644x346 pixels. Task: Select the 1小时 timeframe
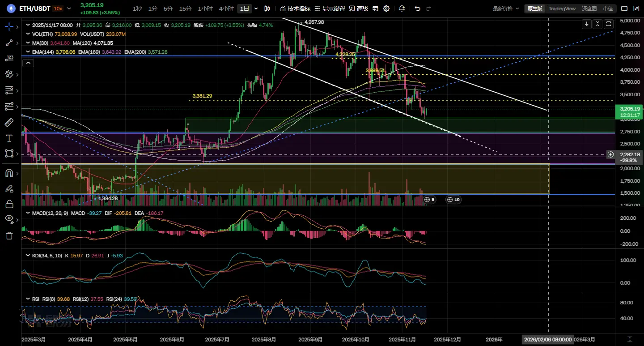205,9
